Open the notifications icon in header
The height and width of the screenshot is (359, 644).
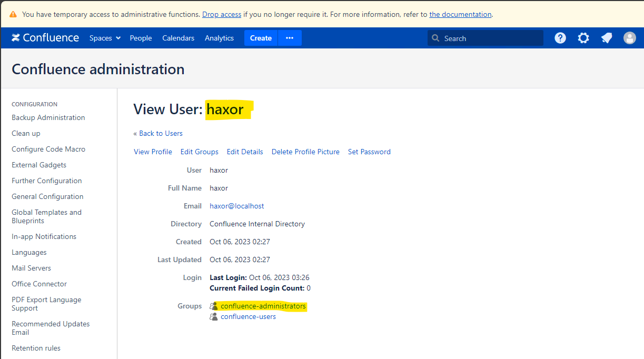click(607, 38)
